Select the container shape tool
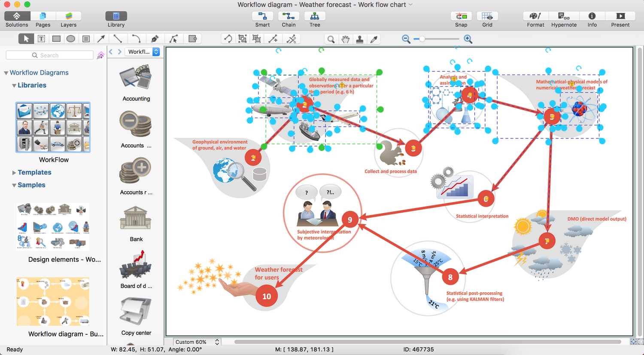This screenshot has height=355, width=644. [x=193, y=39]
